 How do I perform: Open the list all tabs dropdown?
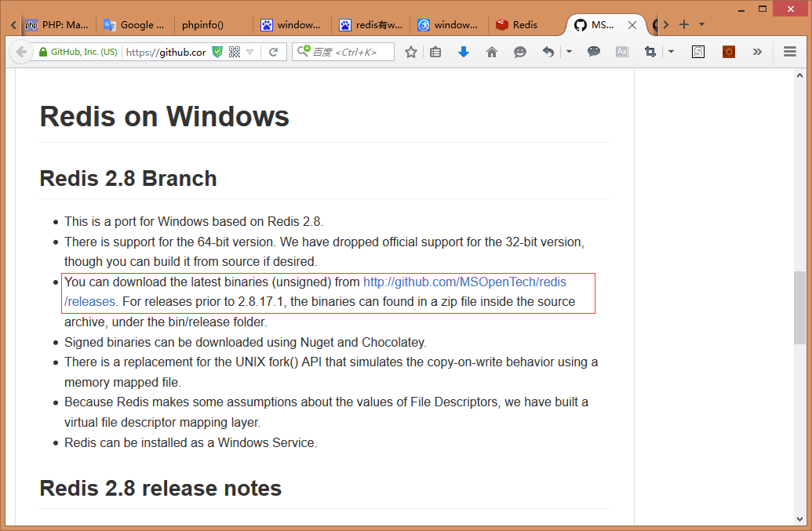click(x=701, y=24)
